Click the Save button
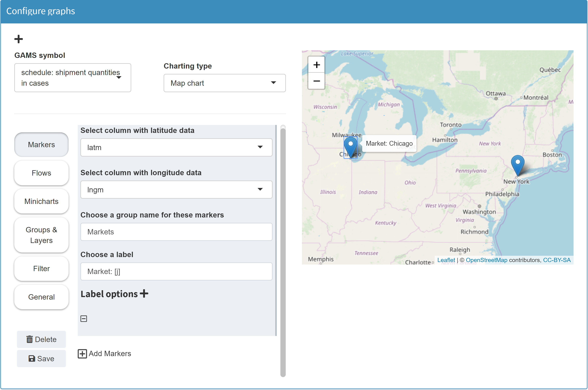This screenshot has width=588, height=390. point(41,358)
